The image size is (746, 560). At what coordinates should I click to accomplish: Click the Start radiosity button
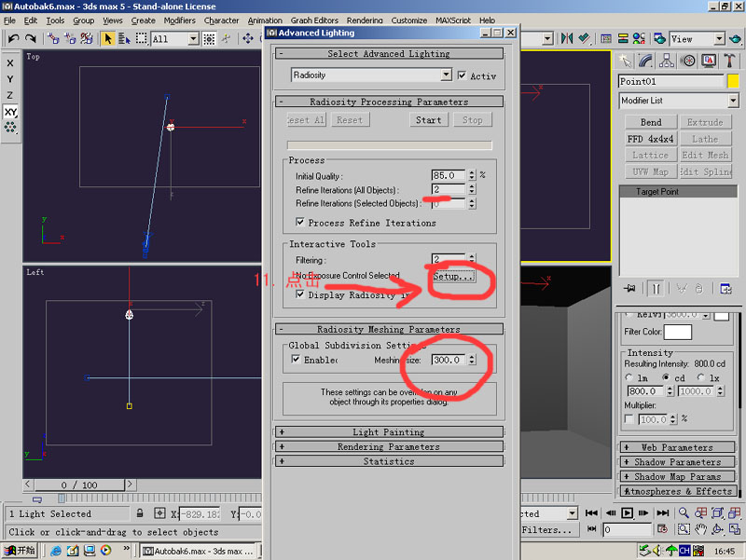pos(428,120)
